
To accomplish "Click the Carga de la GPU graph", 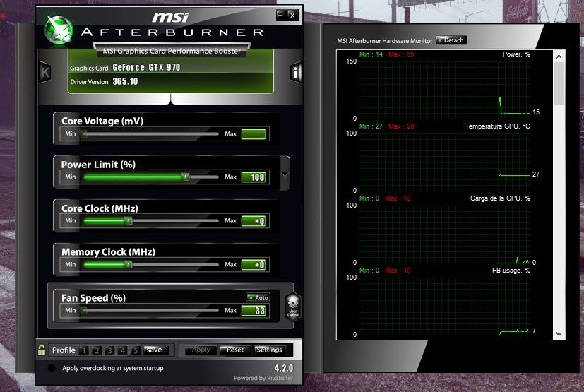I will 444,234.
